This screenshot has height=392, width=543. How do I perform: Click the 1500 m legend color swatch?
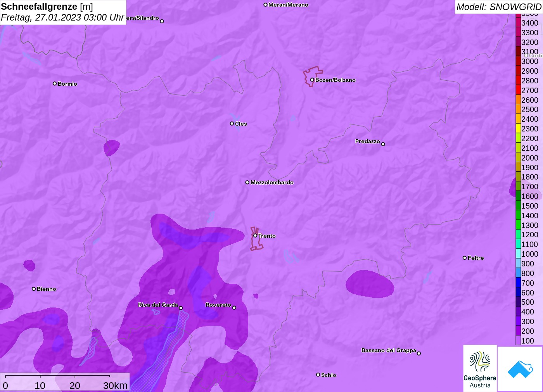[518, 205]
